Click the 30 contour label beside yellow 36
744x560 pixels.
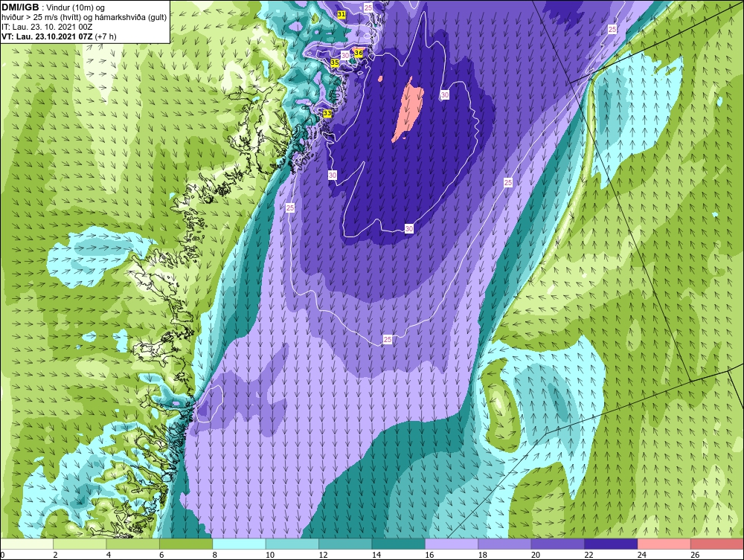[345, 56]
